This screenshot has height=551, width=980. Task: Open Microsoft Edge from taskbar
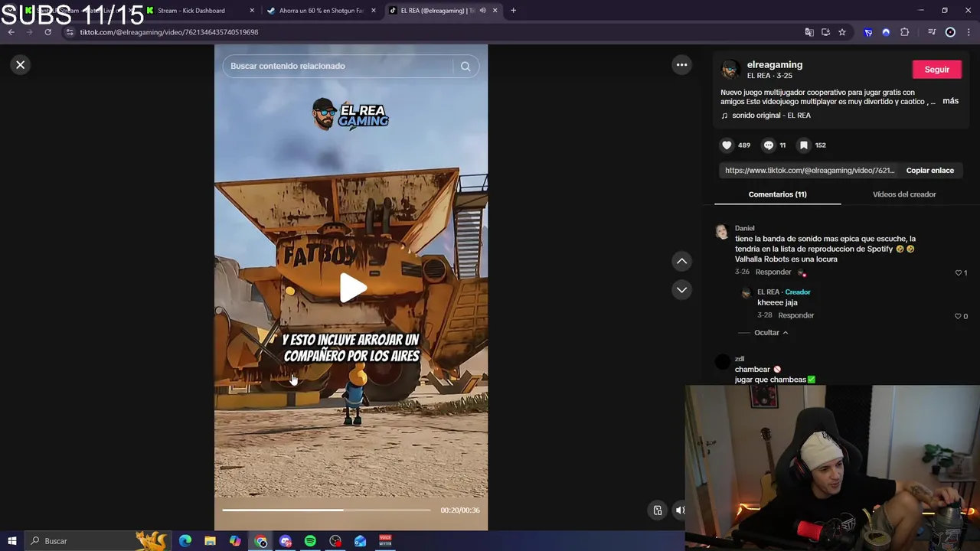click(185, 541)
